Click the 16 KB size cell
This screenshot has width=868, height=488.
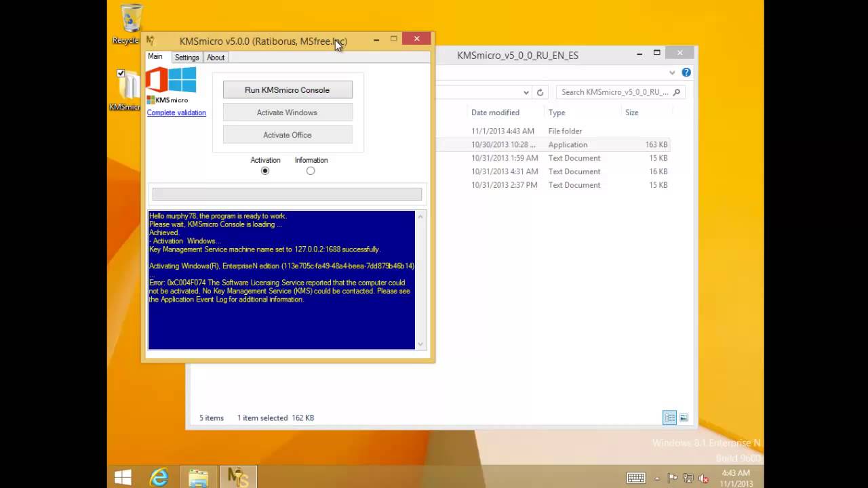click(658, 171)
